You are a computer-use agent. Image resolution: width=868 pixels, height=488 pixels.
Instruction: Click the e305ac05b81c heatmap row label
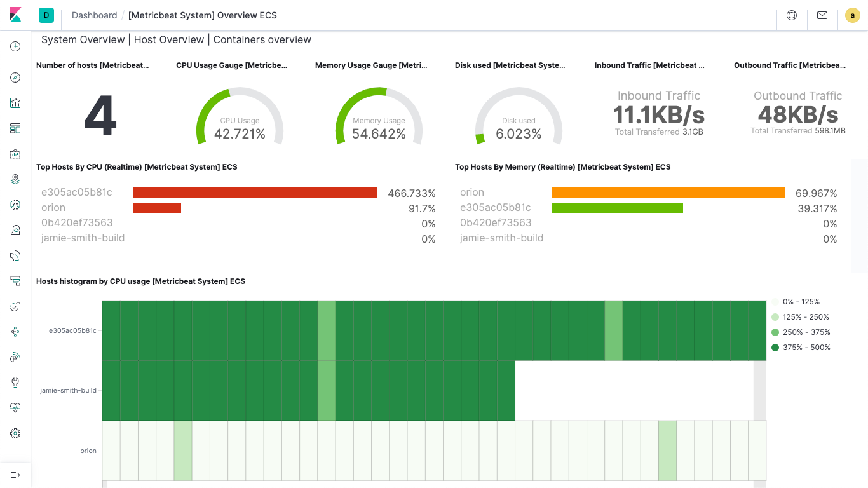[72, 330]
